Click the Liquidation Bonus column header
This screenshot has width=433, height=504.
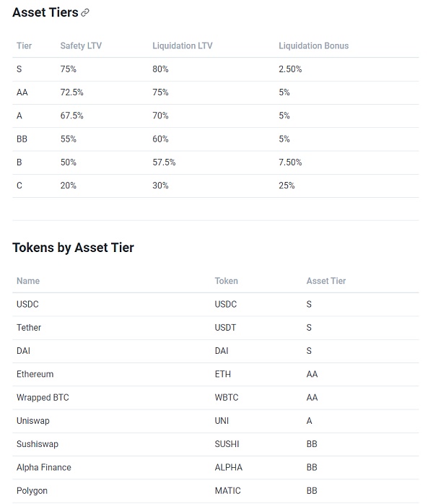313,46
